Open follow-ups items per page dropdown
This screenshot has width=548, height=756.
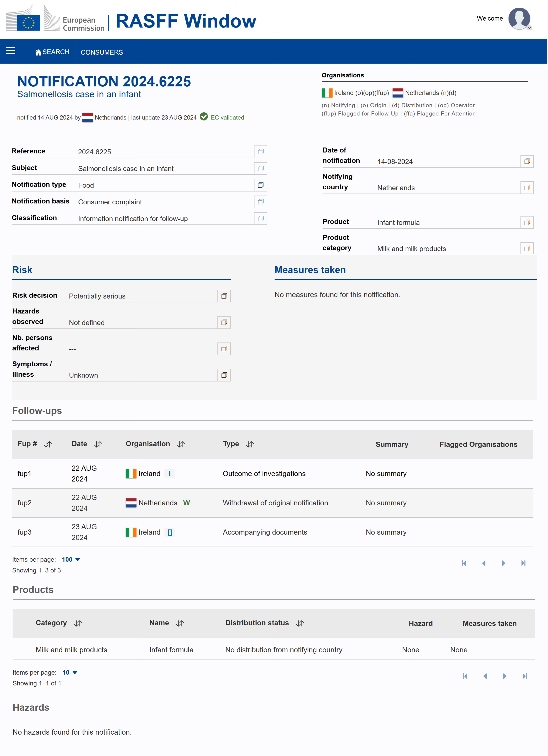(x=71, y=560)
